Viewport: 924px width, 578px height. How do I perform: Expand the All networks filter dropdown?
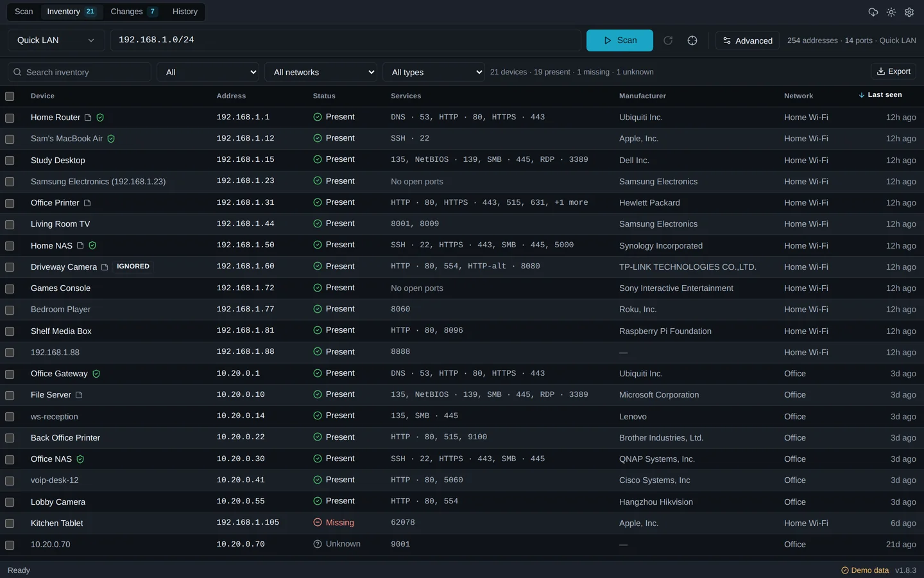[x=321, y=72]
